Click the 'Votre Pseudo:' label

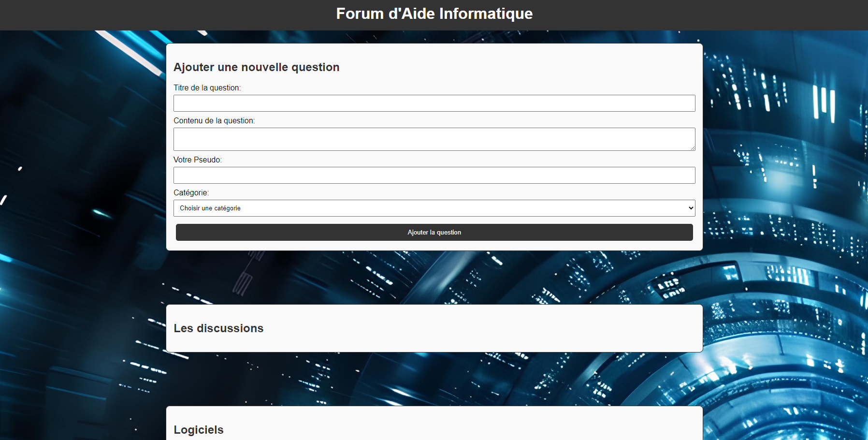tap(197, 160)
